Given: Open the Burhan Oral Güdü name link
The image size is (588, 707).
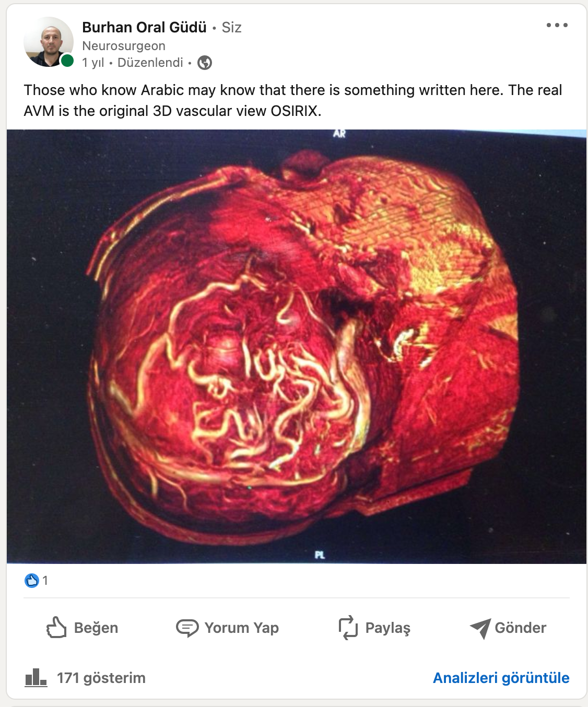Looking at the screenshot, I should [x=144, y=27].
